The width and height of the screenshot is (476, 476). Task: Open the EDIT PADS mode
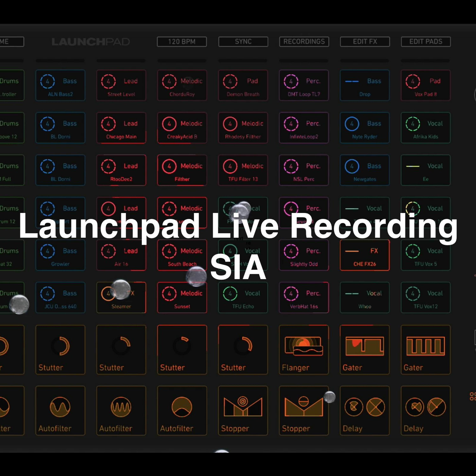point(426,42)
